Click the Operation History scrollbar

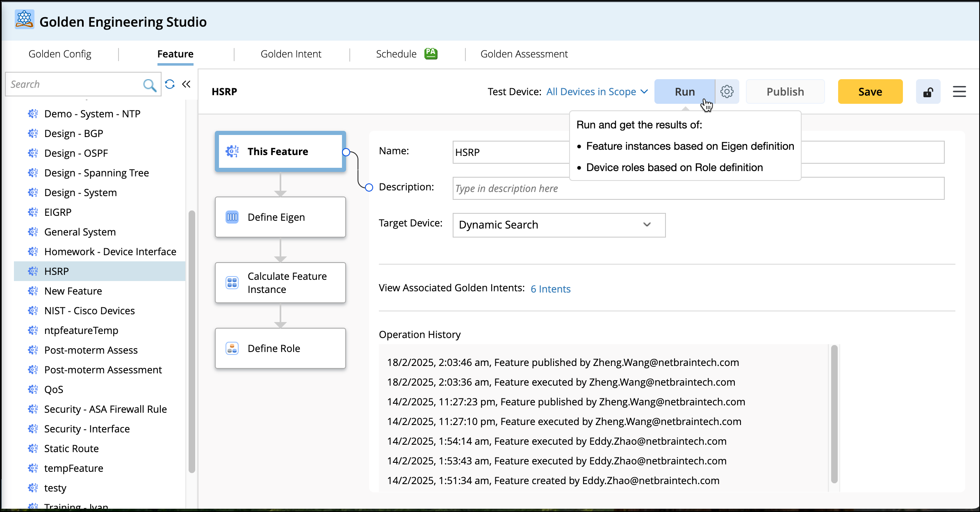[x=834, y=414]
